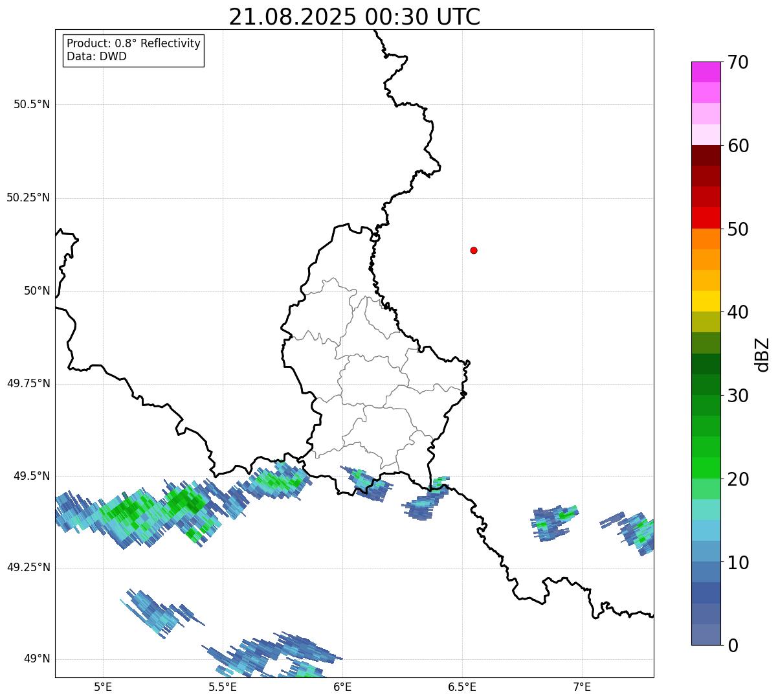Image resolution: width=778 pixels, height=700 pixels.
Task: Pick the dark maroon swatch below 60
Action: pos(706,155)
